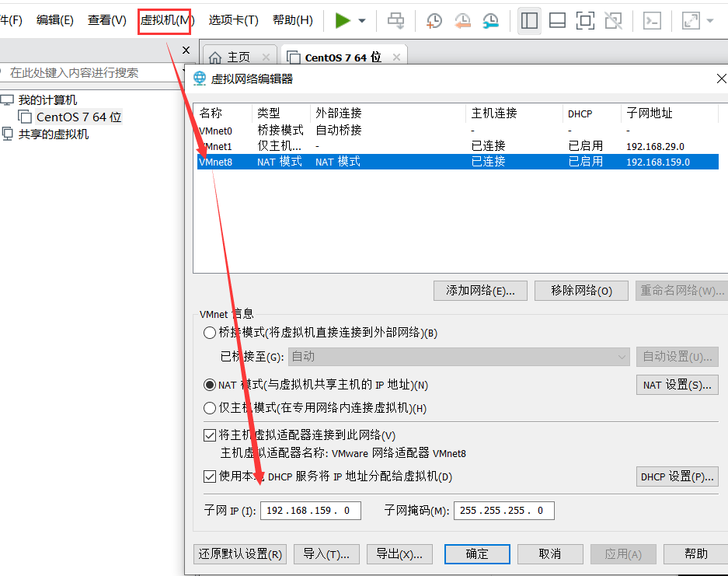The image size is (728, 576).
Task: Click the 192.168.29.0 subnet cell
Action: click(x=655, y=146)
